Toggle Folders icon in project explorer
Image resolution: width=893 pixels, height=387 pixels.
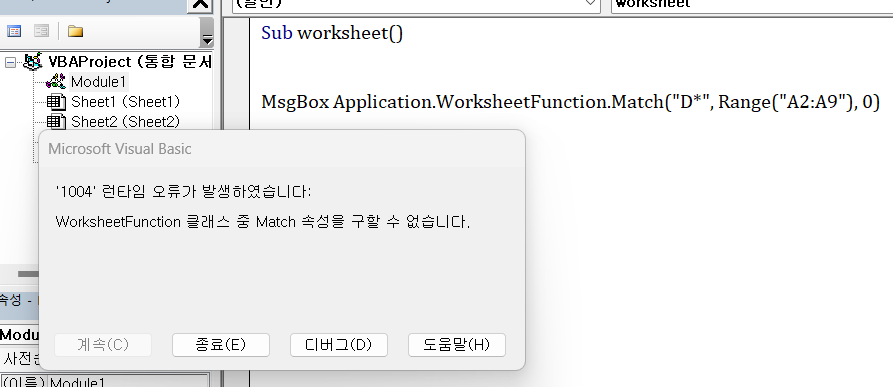coord(75,31)
